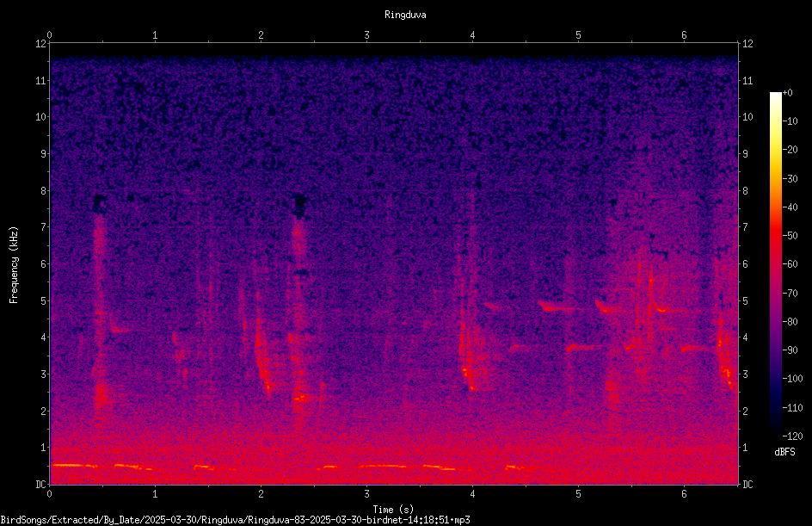Image resolution: width=812 pixels, height=526 pixels.
Task: Click the DC label on the right frequency axis
Action: point(747,485)
